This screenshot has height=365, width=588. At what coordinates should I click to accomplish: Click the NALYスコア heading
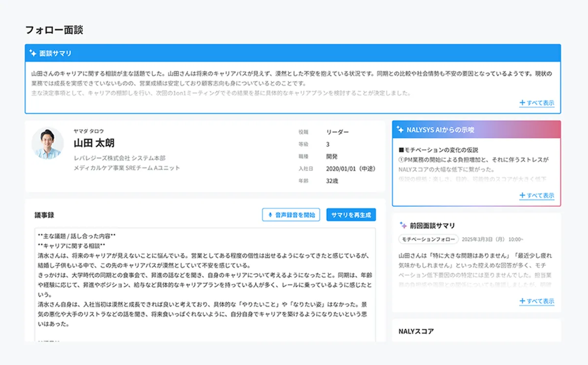[416, 331]
